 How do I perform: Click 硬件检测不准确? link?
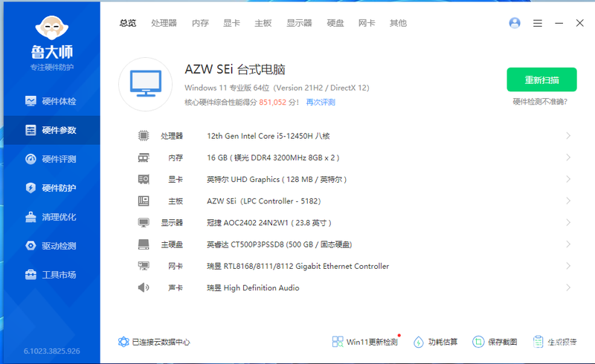point(540,102)
